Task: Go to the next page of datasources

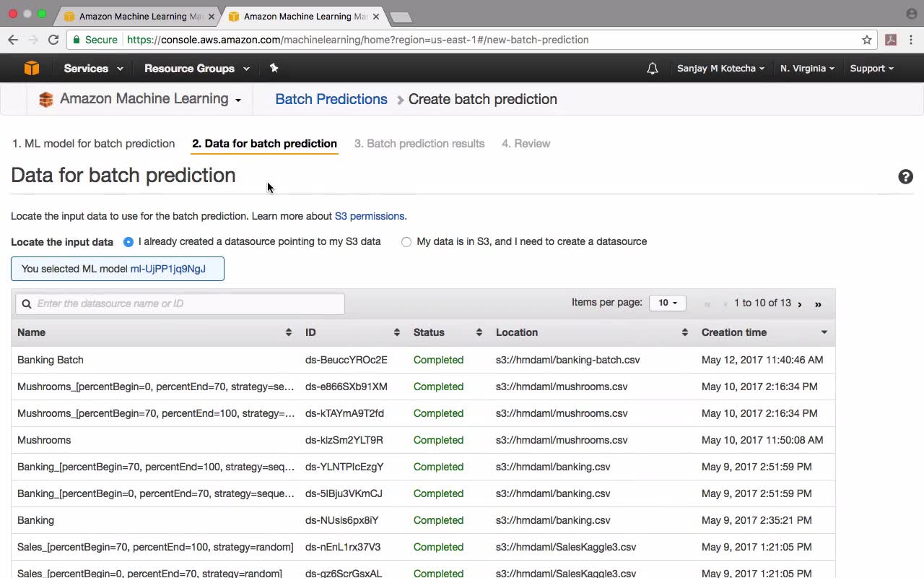Action: 800,304
